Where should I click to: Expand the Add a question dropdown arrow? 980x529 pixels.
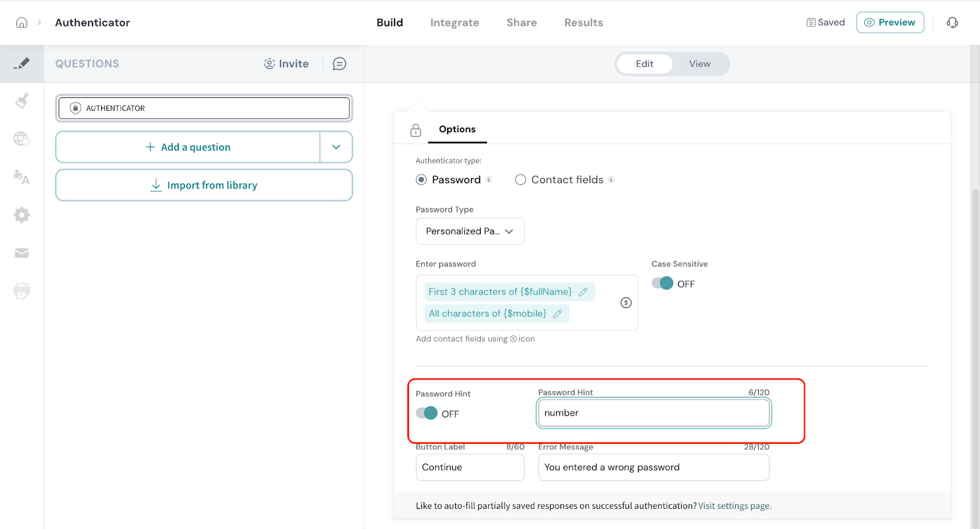point(336,147)
